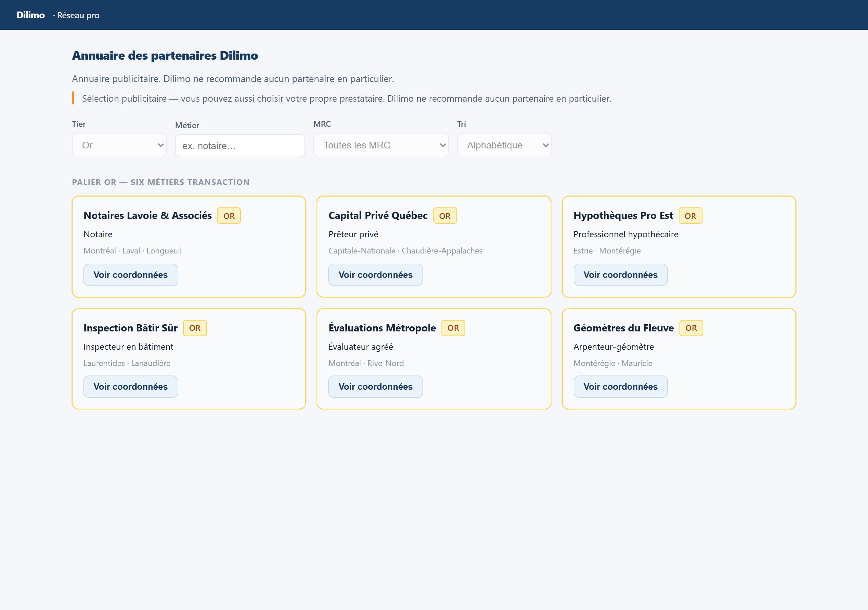Click the Arpenteur-géomètre text
Viewport: 868px width, 610px height.
pos(613,347)
